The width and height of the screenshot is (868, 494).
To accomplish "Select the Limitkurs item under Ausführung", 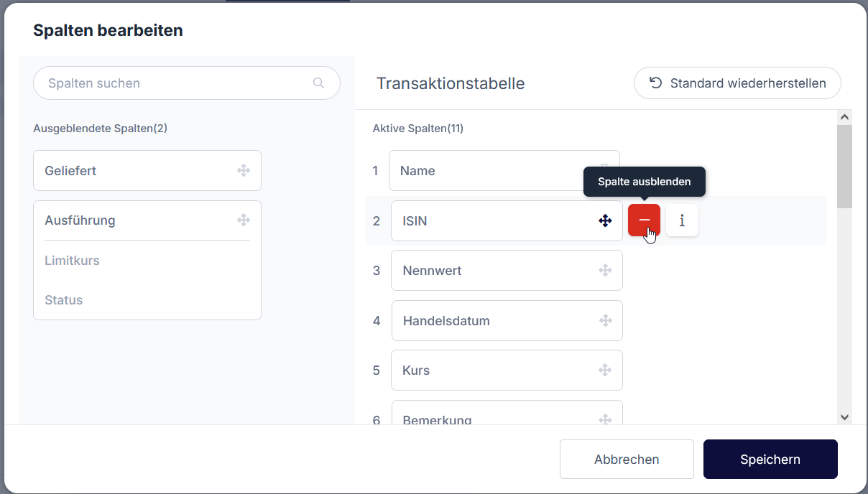I will pos(73,261).
